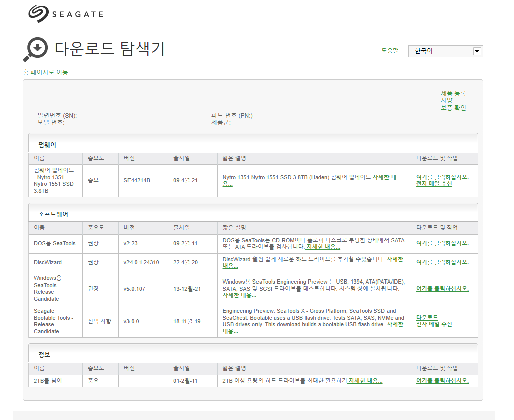Click release date 01-2월-11
The image size is (514, 420).
185,381
